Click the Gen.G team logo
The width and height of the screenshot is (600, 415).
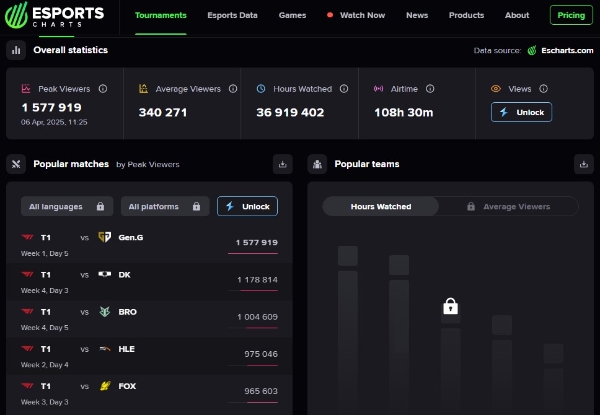tap(104, 237)
